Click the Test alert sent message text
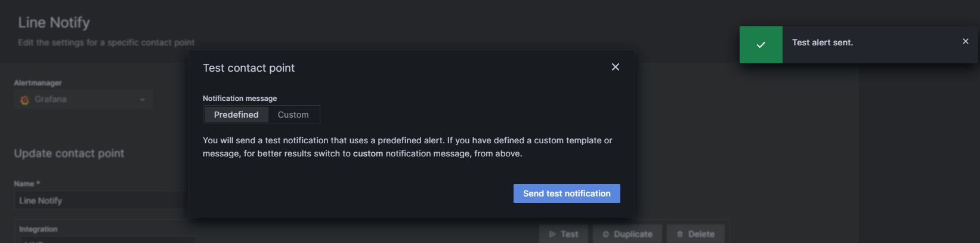The height and width of the screenshot is (243, 980). 823,42
